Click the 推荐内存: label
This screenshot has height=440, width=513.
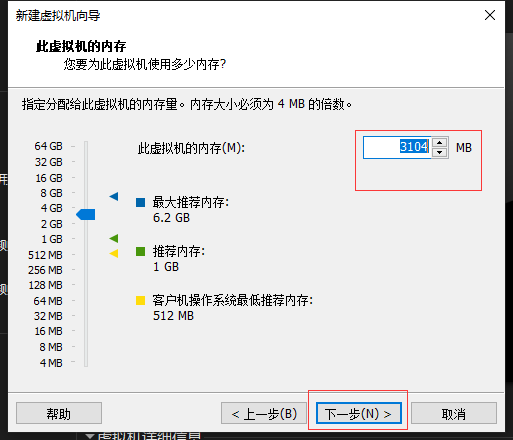179,251
